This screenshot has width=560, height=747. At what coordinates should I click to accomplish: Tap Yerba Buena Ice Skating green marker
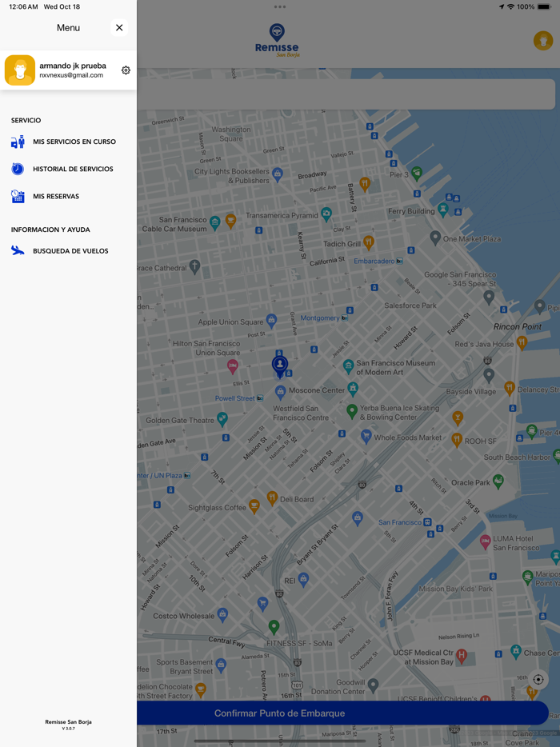352,411
